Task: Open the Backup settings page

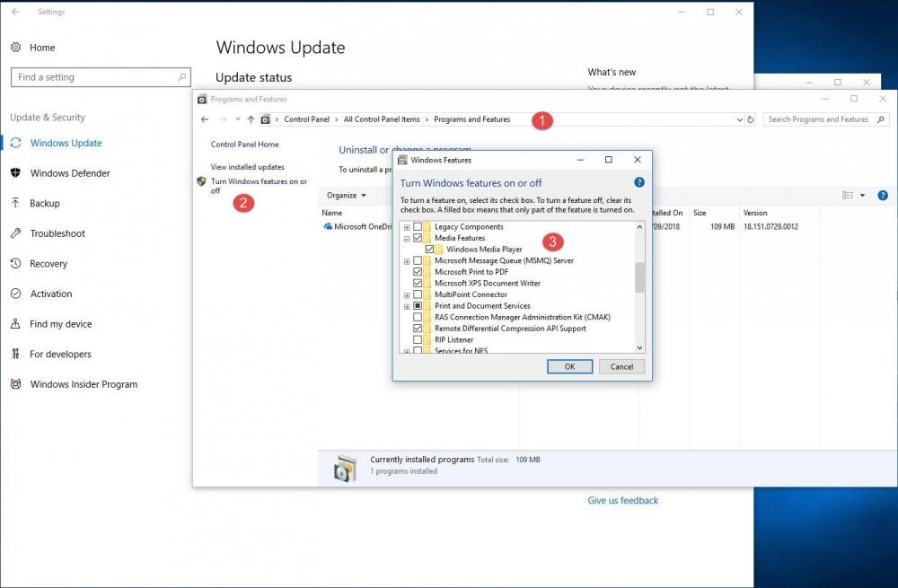Action: (x=45, y=203)
